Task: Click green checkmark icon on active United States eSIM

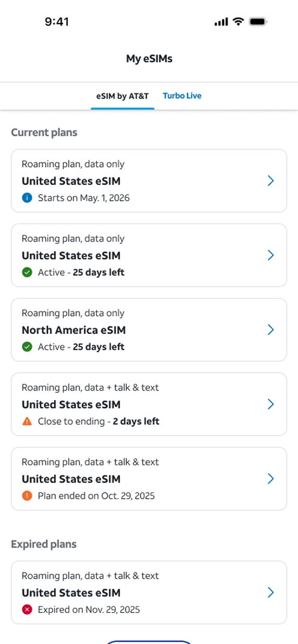Action: click(x=27, y=272)
